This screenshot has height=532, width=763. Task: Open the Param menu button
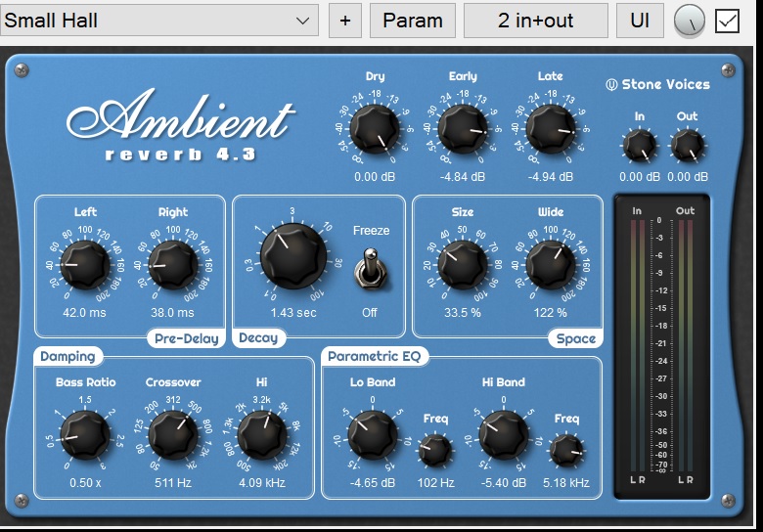tap(413, 21)
